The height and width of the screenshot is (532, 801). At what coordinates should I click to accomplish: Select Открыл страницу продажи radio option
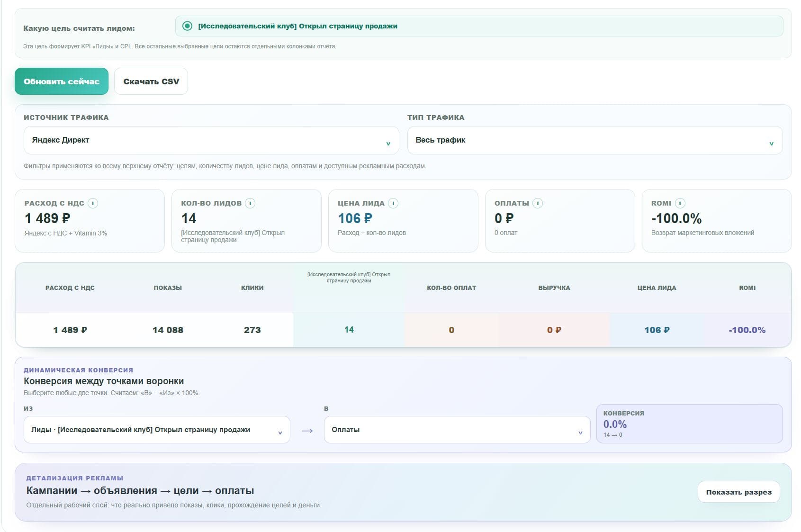pyautogui.click(x=188, y=26)
